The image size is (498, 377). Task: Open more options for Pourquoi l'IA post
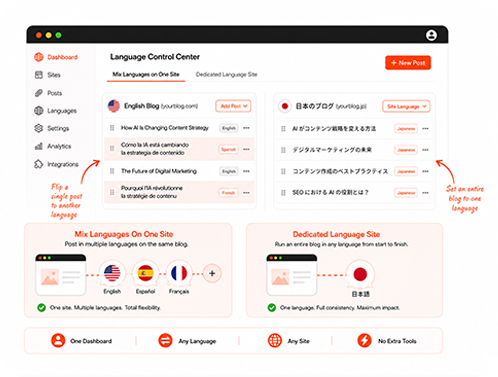click(246, 193)
